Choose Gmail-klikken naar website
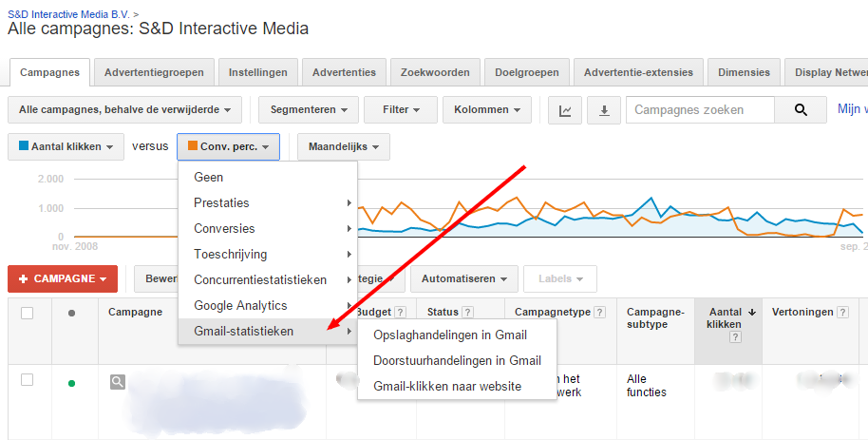The height and width of the screenshot is (440, 868). [457, 386]
